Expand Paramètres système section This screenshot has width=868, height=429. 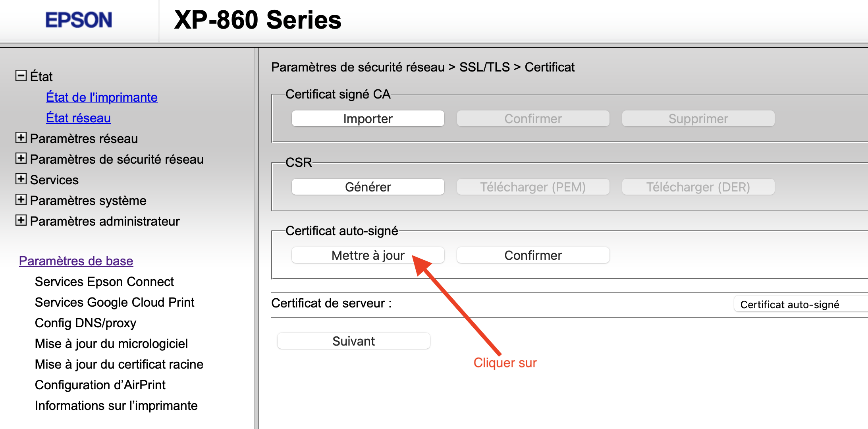point(21,200)
